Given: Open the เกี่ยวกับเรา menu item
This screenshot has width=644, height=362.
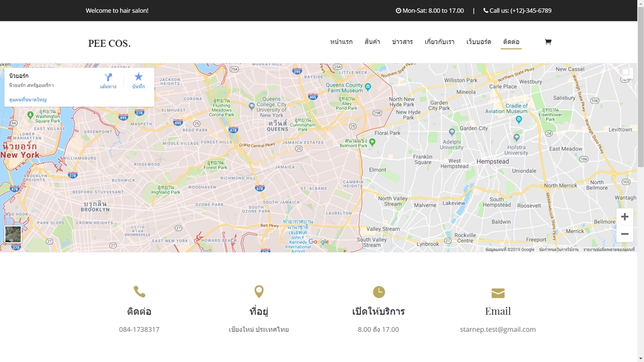Looking at the screenshot, I should click(x=439, y=42).
